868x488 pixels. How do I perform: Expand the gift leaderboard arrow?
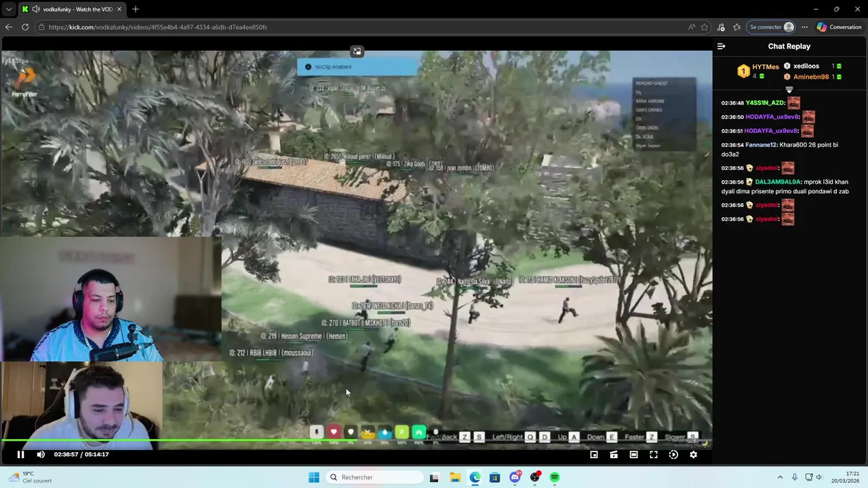789,89
